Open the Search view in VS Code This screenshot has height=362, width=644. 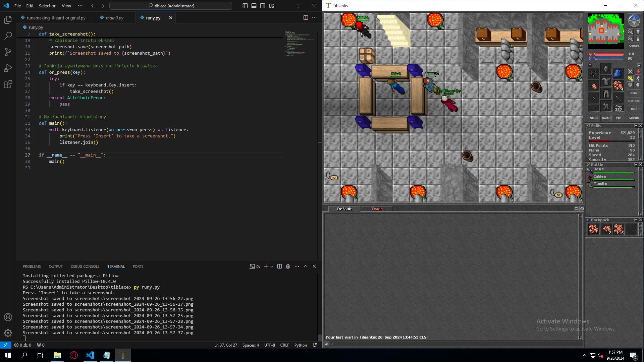(x=8, y=36)
